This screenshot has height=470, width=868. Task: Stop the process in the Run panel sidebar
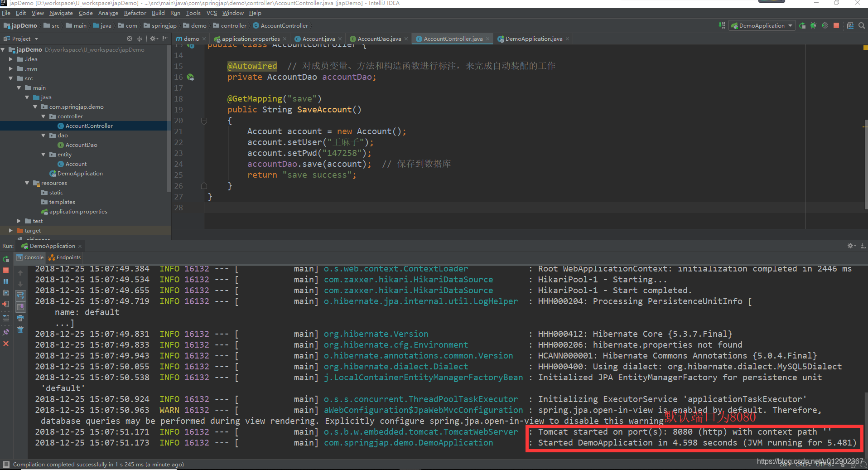click(x=6, y=270)
